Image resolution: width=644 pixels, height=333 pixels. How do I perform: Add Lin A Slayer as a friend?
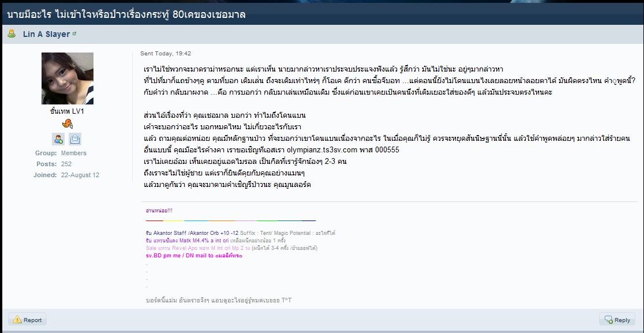click(x=58, y=139)
